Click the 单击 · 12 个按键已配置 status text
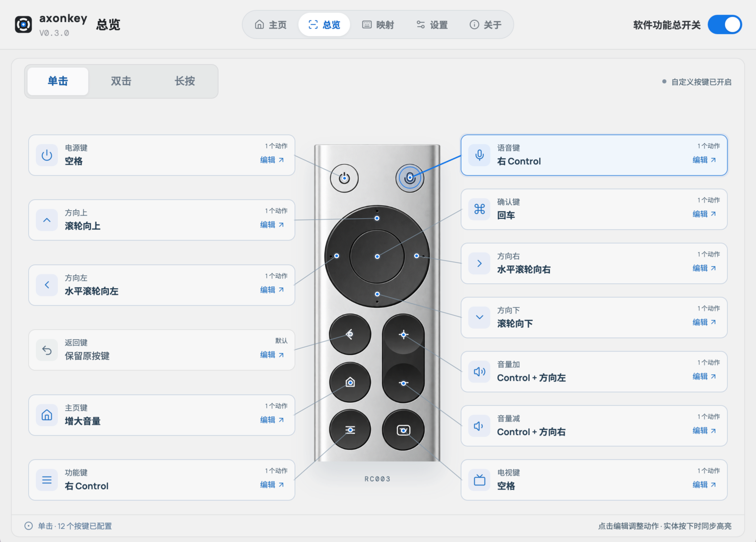This screenshot has width=756, height=542. click(x=75, y=526)
